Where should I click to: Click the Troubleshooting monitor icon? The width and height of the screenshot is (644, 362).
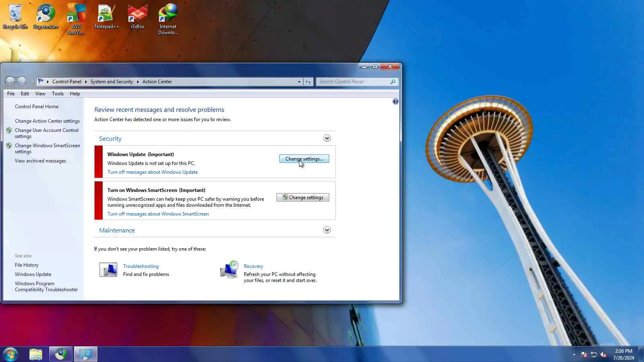point(108,269)
